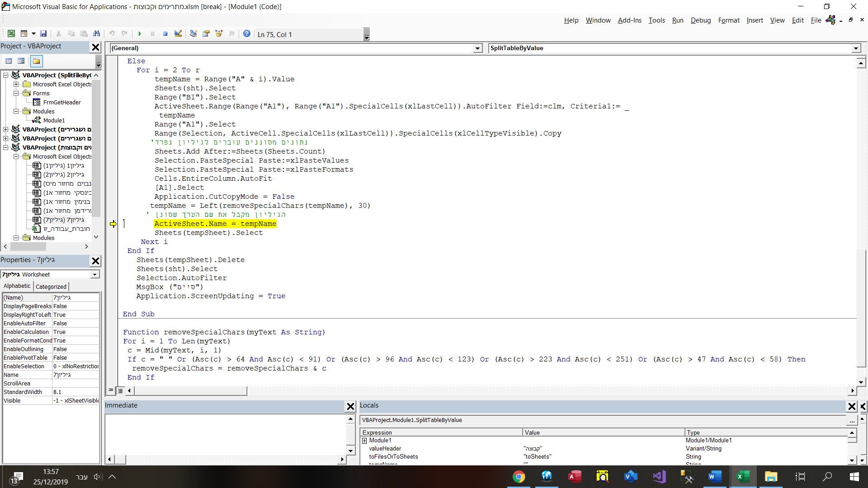Open Project Explorer toolbar icon
Image resolution: width=868 pixels, height=488 pixels.
pyautogui.click(x=193, y=34)
